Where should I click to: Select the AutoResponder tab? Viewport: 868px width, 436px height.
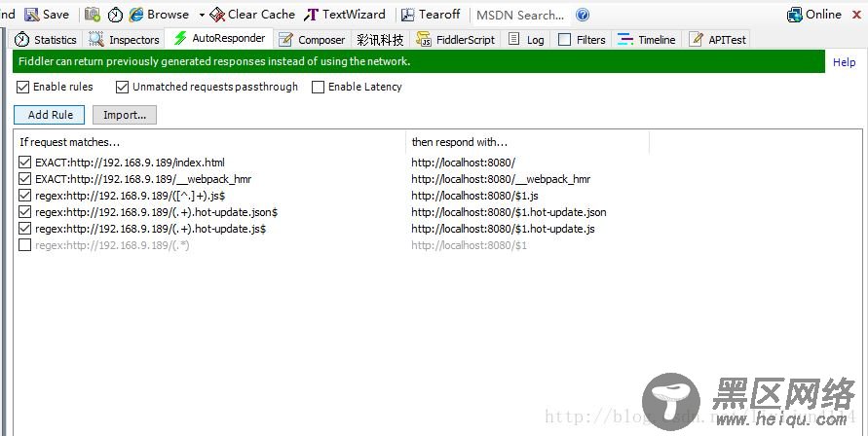[x=219, y=38]
